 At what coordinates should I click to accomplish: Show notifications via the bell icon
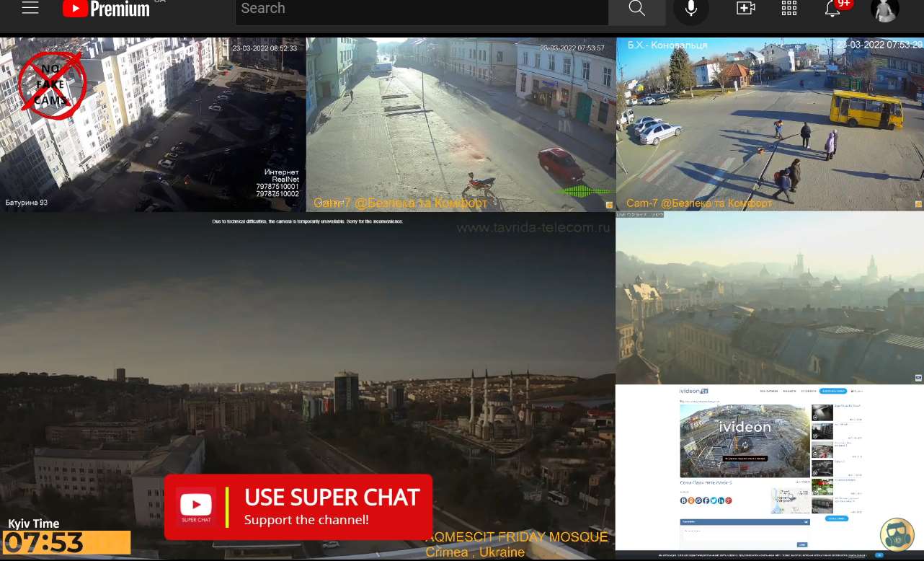[832, 9]
